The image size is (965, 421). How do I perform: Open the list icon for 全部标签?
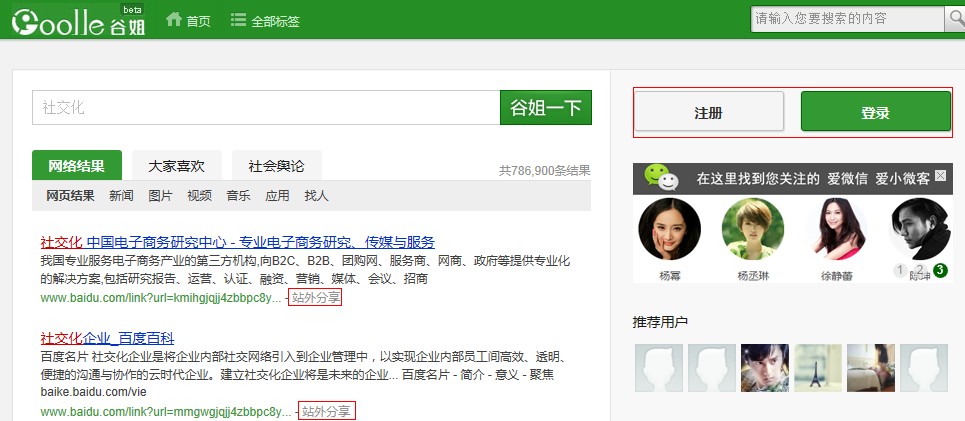(238, 20)
